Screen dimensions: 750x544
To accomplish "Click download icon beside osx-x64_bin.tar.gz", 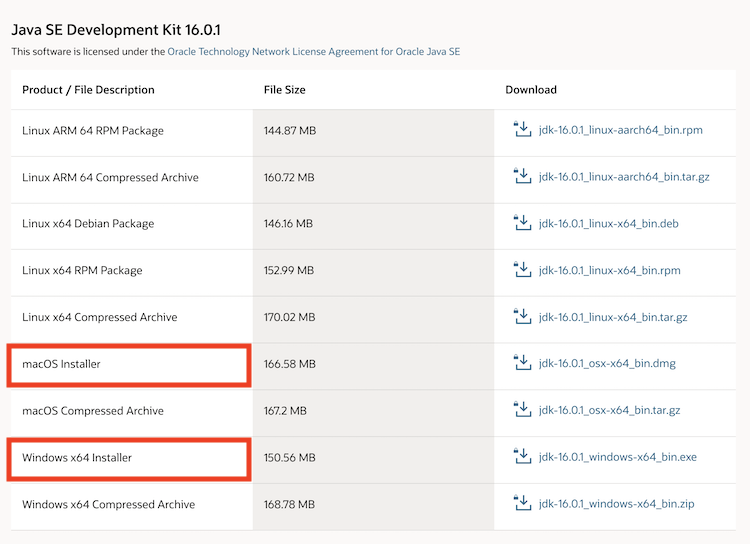I will click(522, 410).
